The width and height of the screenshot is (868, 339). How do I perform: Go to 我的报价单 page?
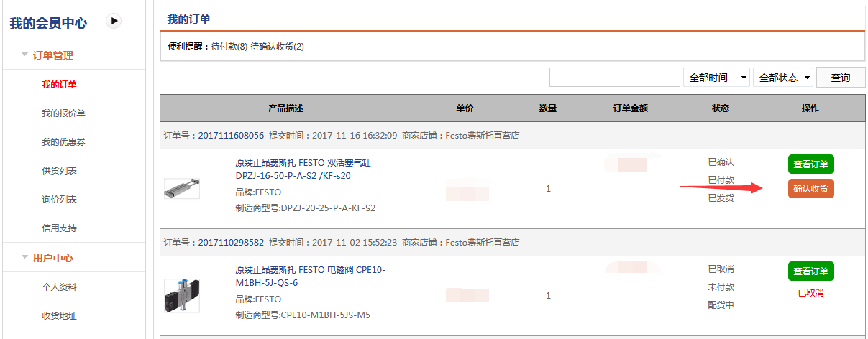click(63, 113)
